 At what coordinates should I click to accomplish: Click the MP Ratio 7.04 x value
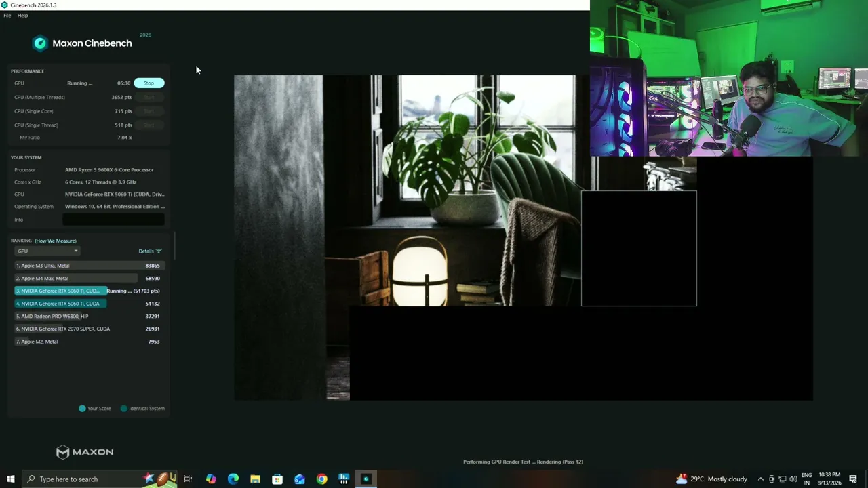coord(124,138)
